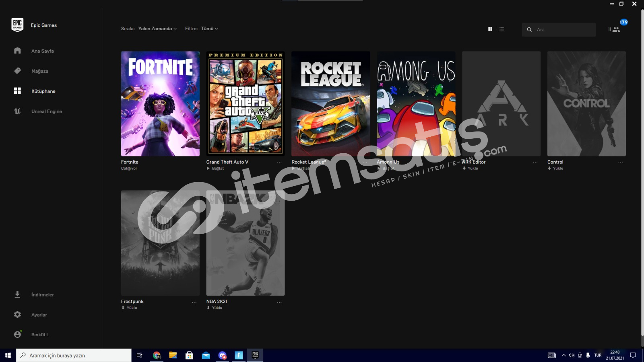Click the purple chat app taskbar icon
This screenshot has height=362, width=644.
click(x=222, y=355)
